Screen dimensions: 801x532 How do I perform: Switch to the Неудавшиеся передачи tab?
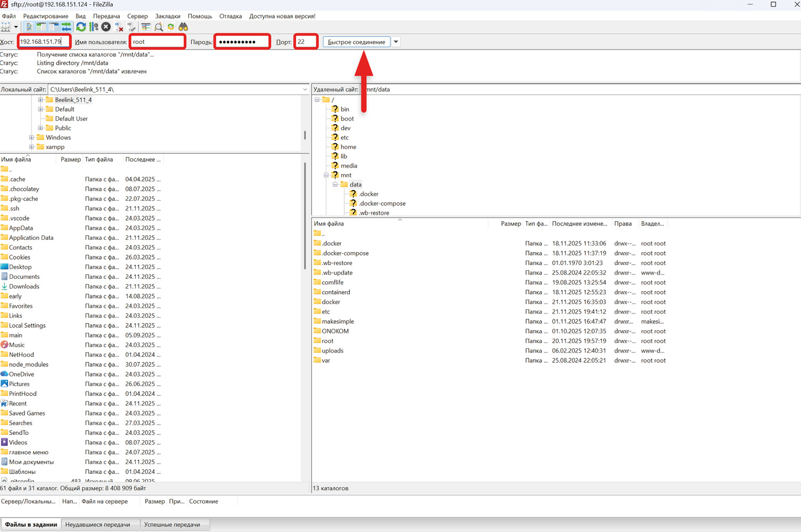[x=98, y=525]
